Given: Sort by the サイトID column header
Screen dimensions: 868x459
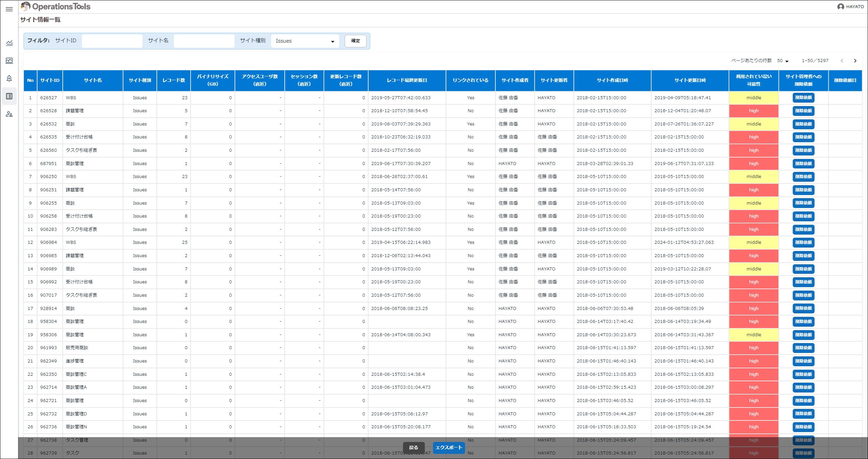Looking at the screenshot, I should click(50, 80).
